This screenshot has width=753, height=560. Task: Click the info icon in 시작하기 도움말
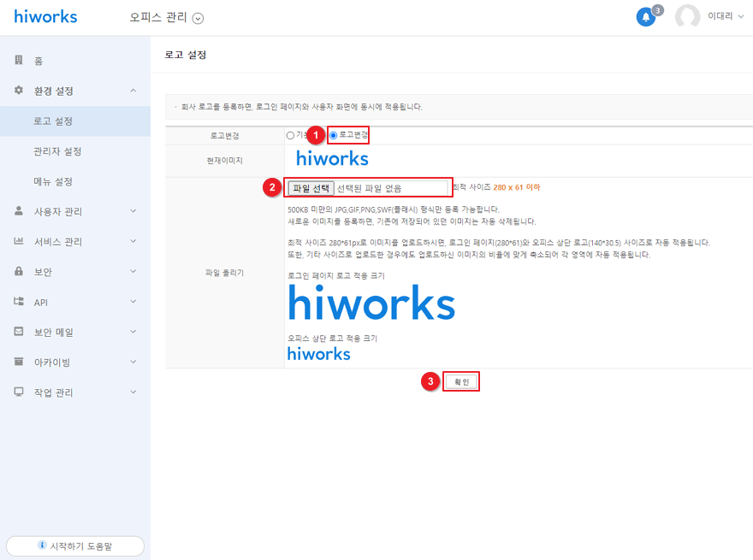click(x=42, y=545)
